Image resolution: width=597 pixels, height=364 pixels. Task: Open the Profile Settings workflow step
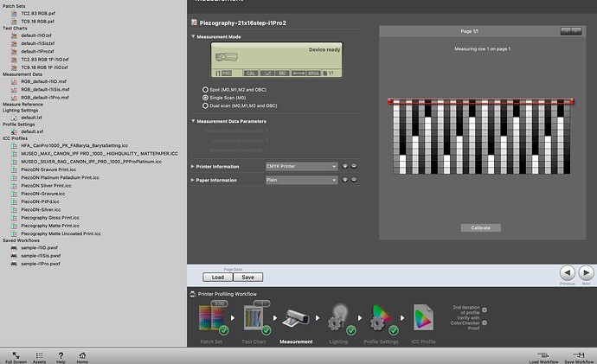(x=382, y=318)
